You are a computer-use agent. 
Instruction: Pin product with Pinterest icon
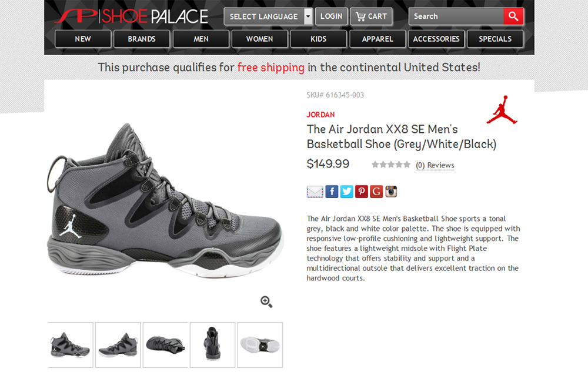point(362,192)
